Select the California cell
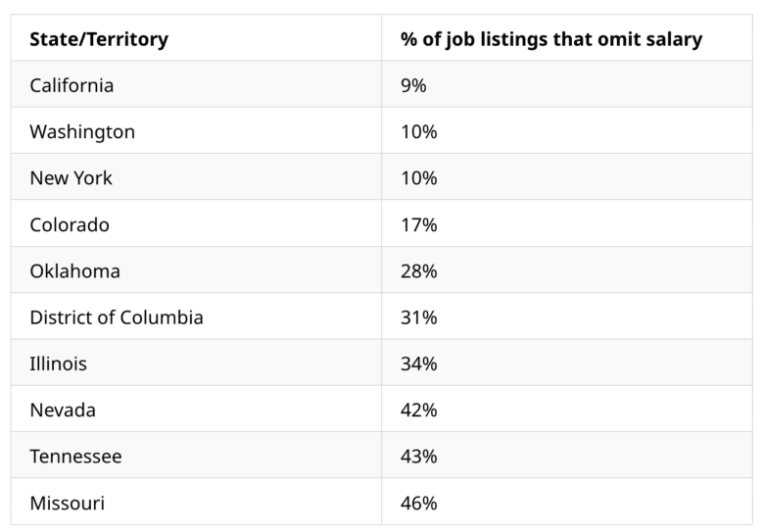The width and height of the screenshot is (764, 532). (72, 85)
